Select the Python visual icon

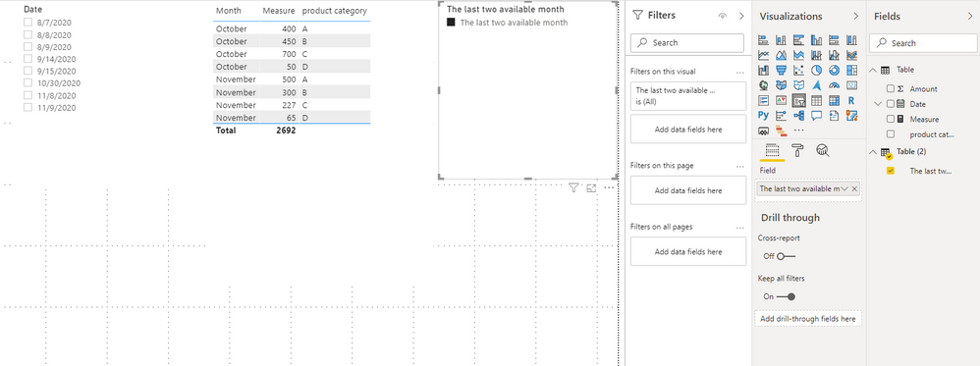pos(763,115)
